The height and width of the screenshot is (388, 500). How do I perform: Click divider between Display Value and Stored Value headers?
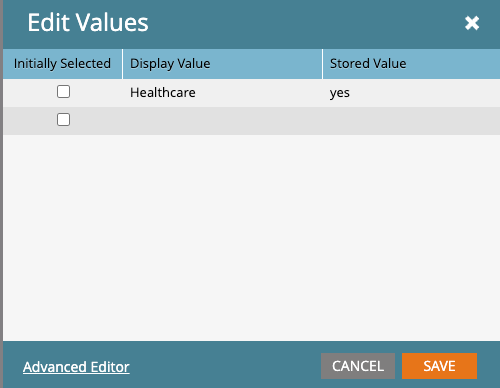coord(322,64)
